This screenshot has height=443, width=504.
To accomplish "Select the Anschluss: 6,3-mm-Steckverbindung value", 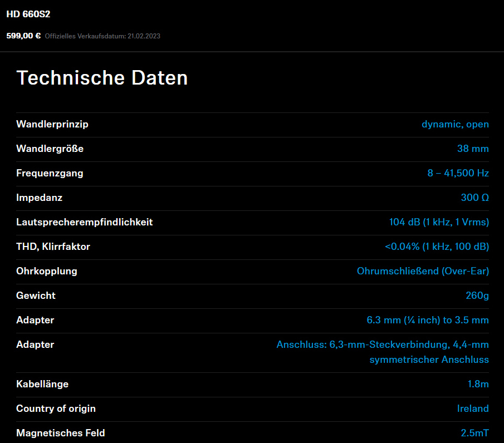I will [x=383, y=352].
